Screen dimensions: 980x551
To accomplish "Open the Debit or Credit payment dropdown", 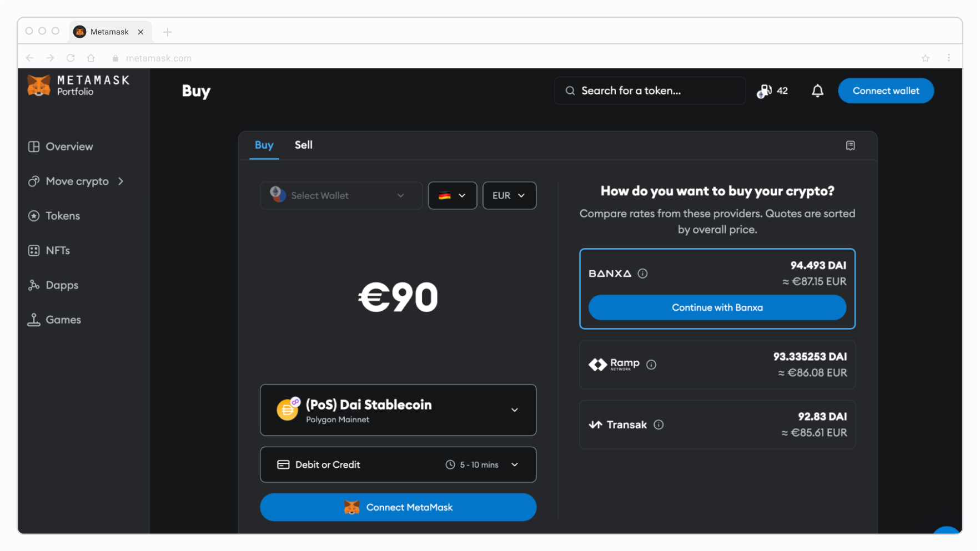I will point(398,464).
